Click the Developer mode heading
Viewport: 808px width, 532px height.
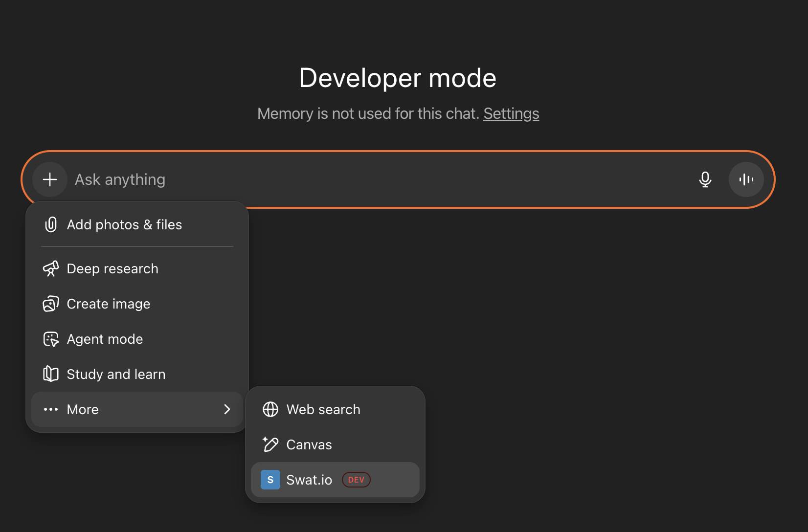[398, 78]
